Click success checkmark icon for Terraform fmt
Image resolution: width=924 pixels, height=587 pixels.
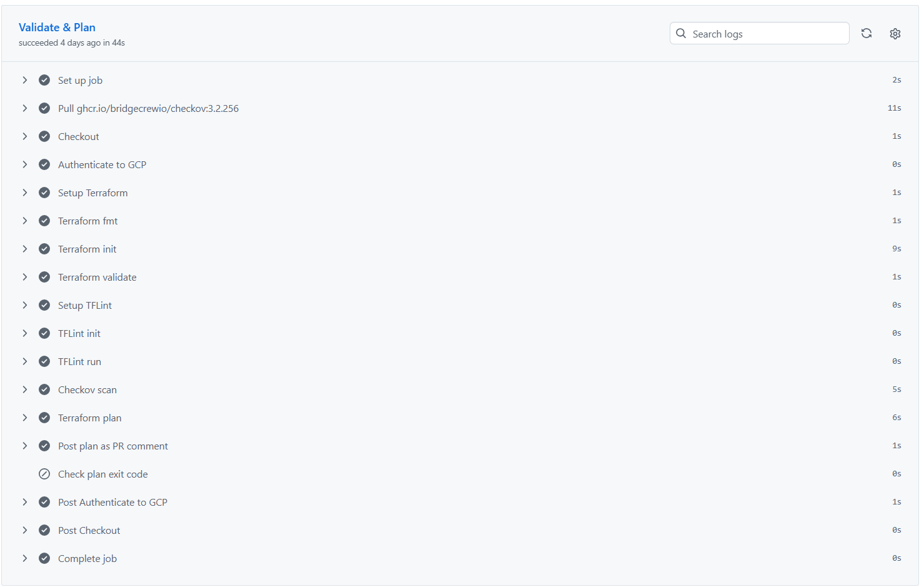pos(44,221)
